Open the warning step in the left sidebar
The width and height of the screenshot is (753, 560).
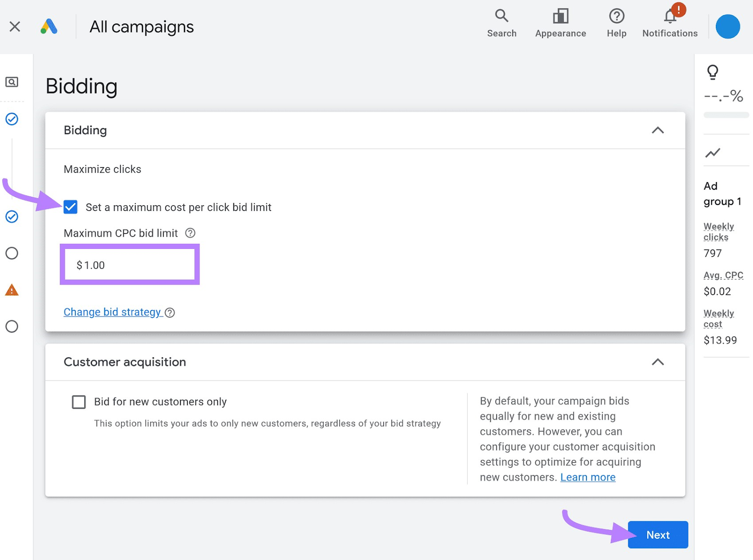[12, 290]
